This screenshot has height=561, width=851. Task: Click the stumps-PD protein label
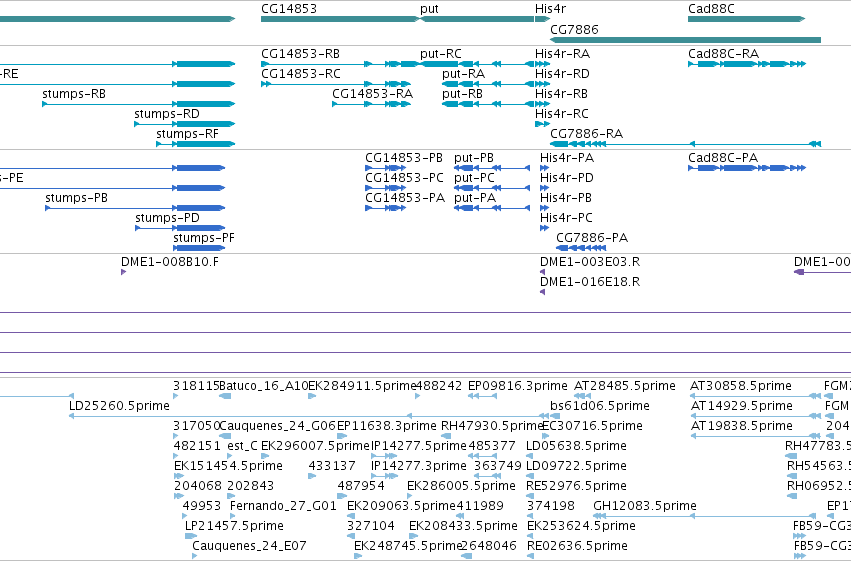tap(167, 219)
